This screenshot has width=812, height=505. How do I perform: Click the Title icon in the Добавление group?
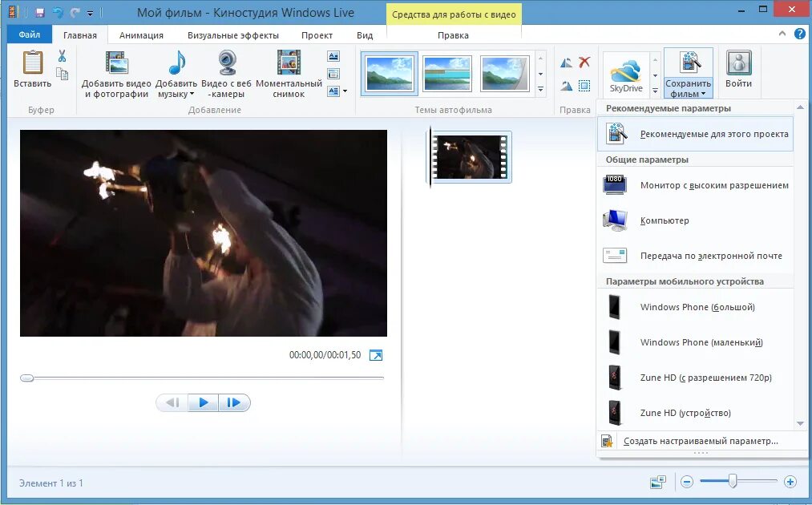click(x=333, y=56)
